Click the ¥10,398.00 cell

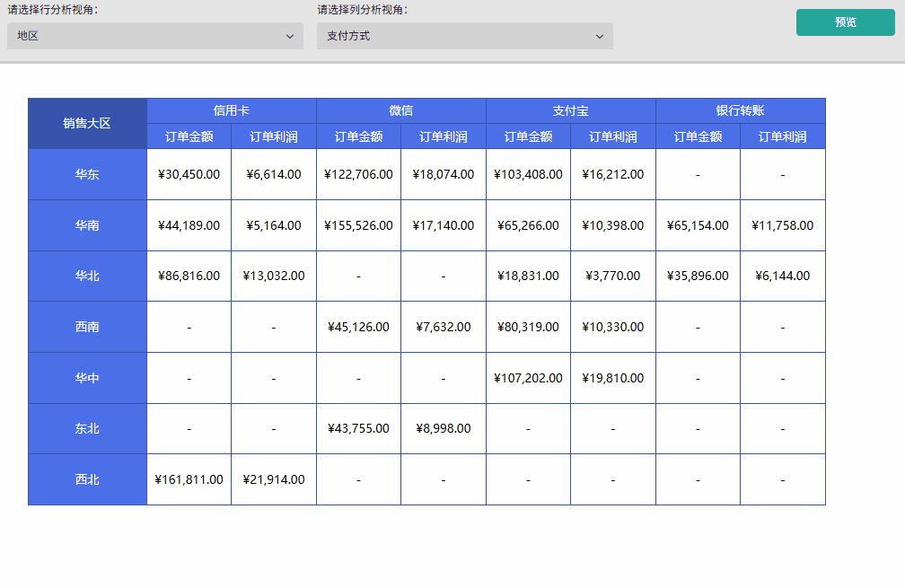click(x=613, y=225)
